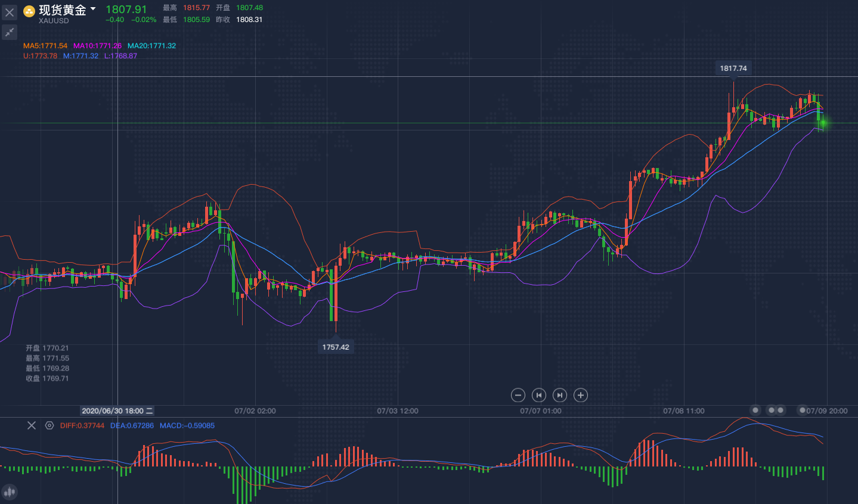Click the glowing green current price dot

tap(823, 123)
